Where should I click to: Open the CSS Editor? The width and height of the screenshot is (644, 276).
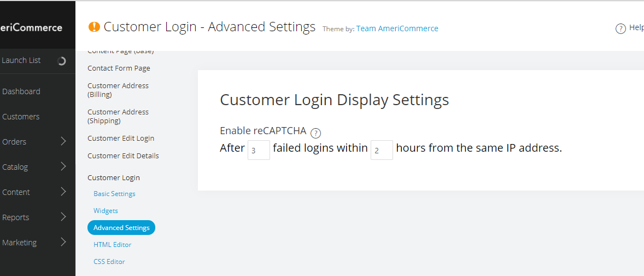coord(109,261)
